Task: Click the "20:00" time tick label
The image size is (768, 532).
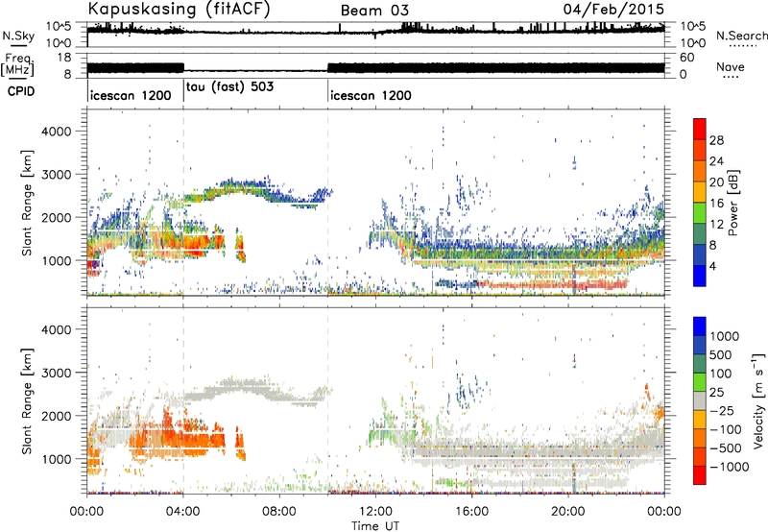Action: click(567, 512)
